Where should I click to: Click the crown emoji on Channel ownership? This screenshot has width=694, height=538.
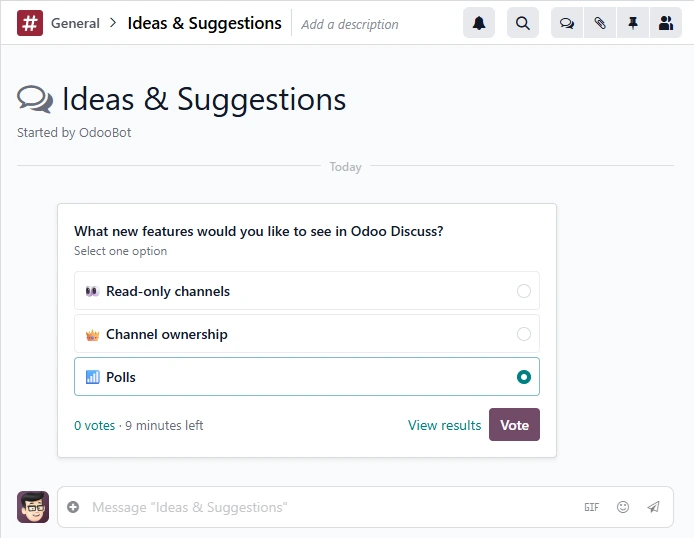click(x=92, y=334)
